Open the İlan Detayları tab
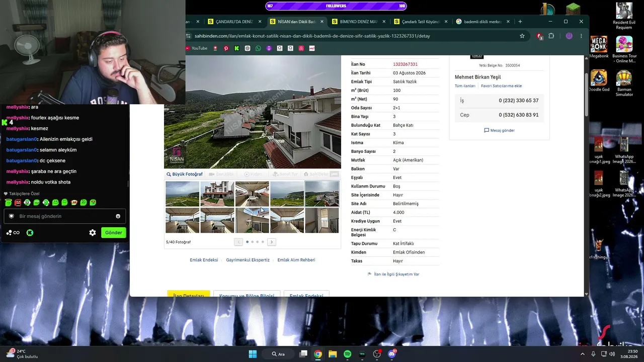Screen dimensions: 644x362 click(189, 295)
